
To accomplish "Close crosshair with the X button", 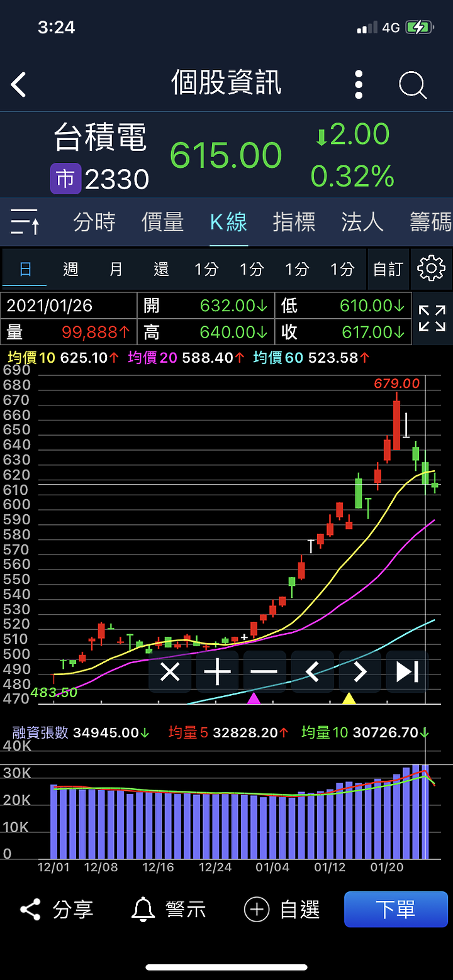I will pyautogui.click(x=170, y=672).
